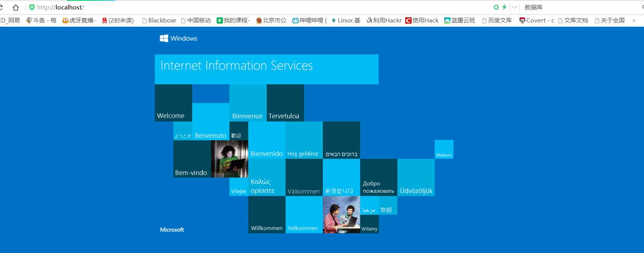Viewport: 644px width, 253px height.
Task: Open the 百度文库 bookmark
Action: pos(497,20)
